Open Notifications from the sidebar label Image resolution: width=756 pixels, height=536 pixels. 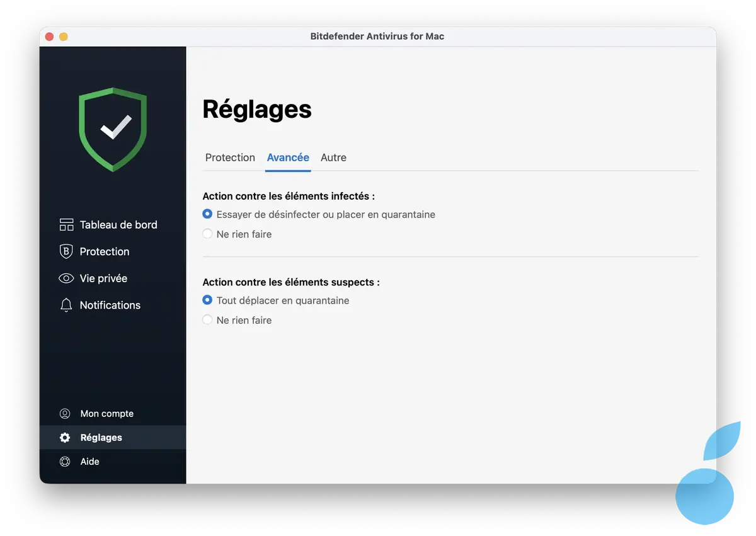[110, 305]
